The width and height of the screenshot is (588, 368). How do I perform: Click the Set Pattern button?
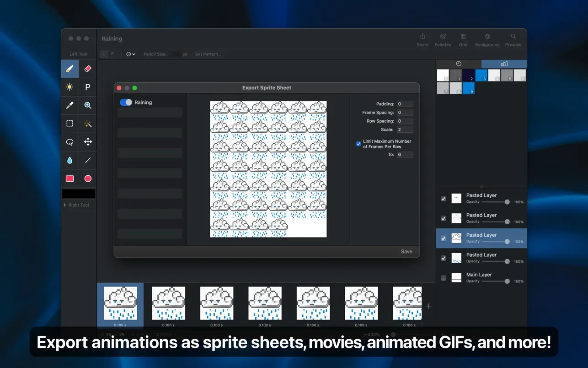click(208, 54)
